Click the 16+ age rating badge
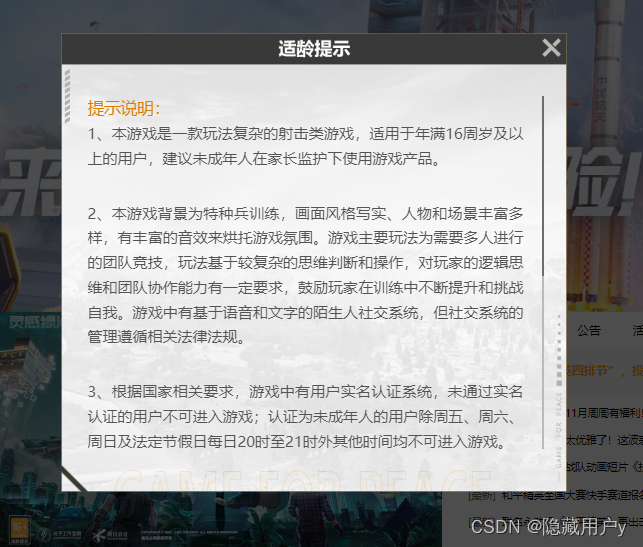 click(x=19, y=531)
